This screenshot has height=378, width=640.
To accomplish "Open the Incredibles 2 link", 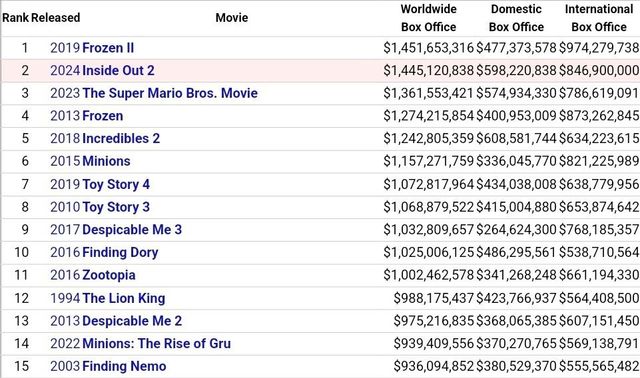I will [x=121, y=138].
